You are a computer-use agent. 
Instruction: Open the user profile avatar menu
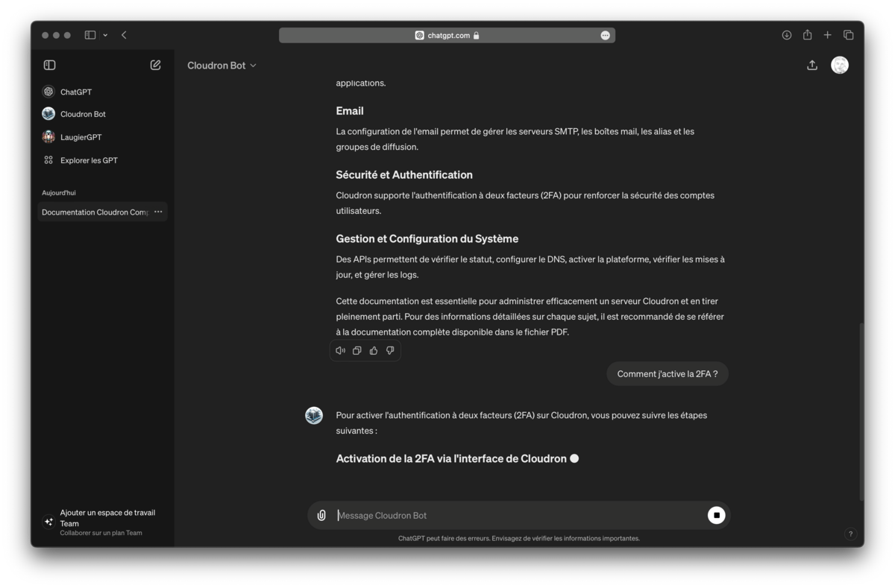click(840, 66)
